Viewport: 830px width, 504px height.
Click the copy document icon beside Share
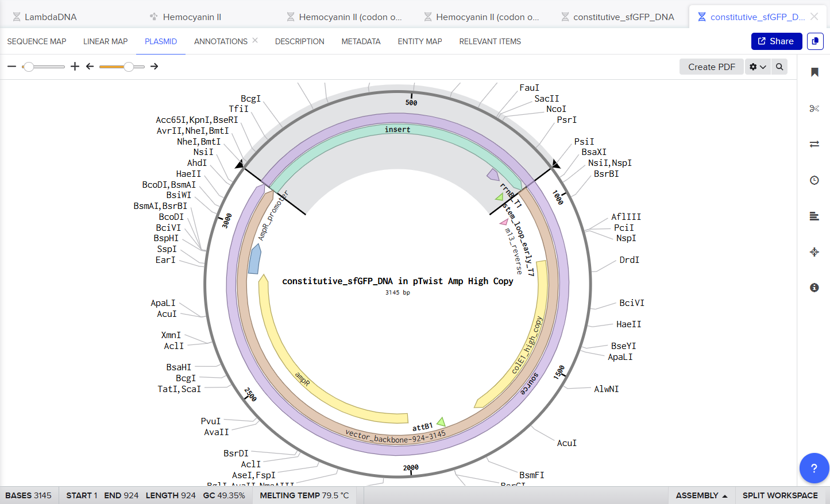coord(815,41)
